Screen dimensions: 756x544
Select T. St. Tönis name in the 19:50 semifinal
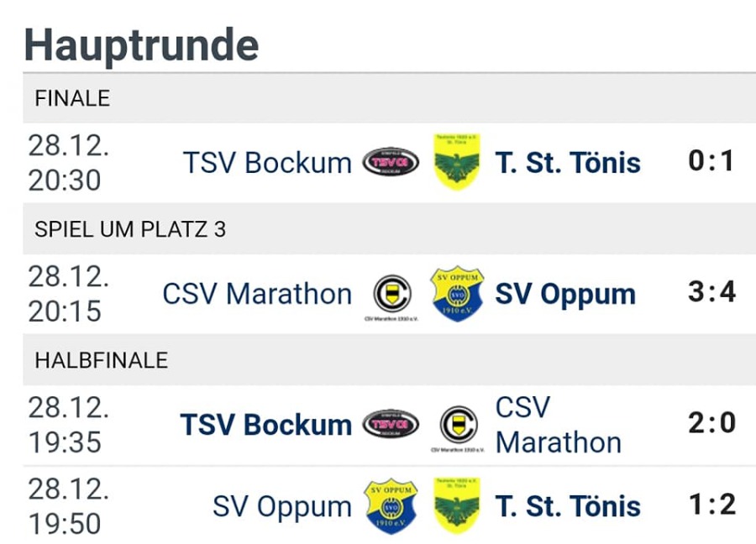(568, 507)
